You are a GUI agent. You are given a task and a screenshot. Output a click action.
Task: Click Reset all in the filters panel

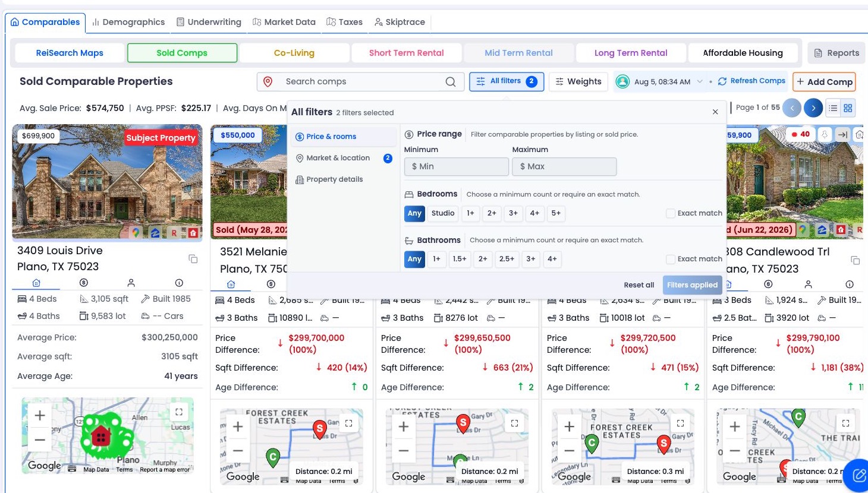pyautogui.click(x=639, y=285)
